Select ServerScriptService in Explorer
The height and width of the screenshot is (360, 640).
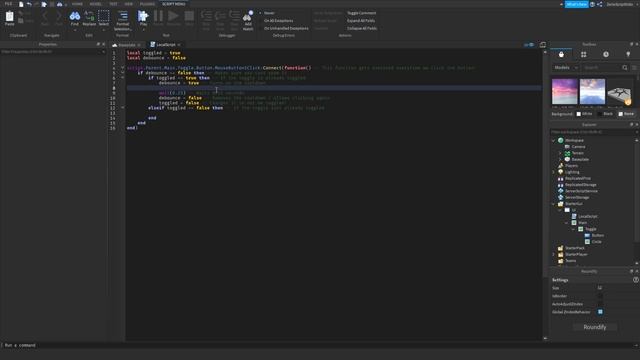click(x=581, y=191)
